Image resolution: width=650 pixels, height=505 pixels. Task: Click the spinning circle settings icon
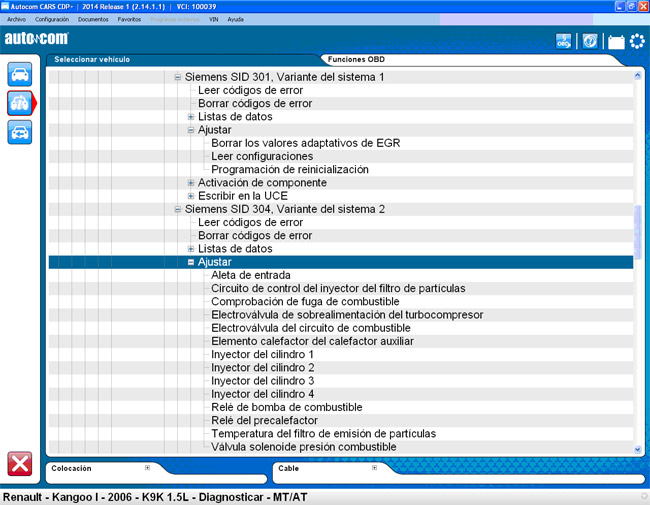tap(637, 41)
